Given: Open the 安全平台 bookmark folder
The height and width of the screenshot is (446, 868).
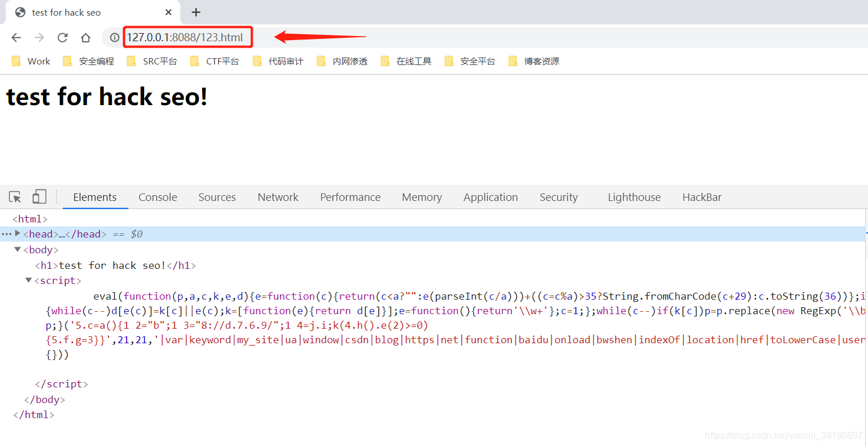Looking at the screenshot, I should pos(470,61).
